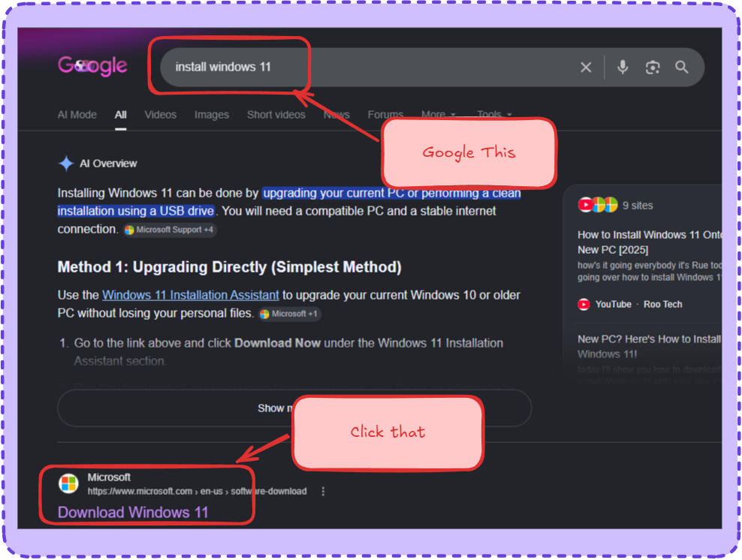
Task: Click the microsoft.com software-download URL
Action: coord(197,492)
